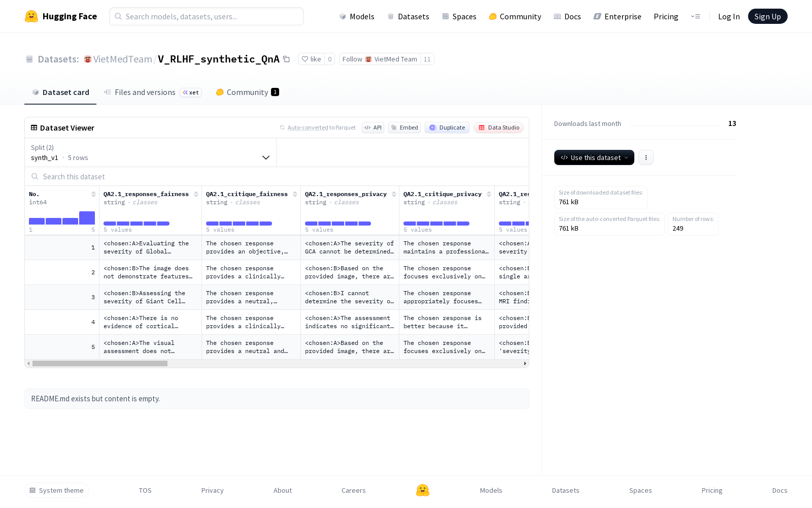
Task: Sort the QA2.1_responses_fairness column via its sort icon
Action: coord(196,195)
